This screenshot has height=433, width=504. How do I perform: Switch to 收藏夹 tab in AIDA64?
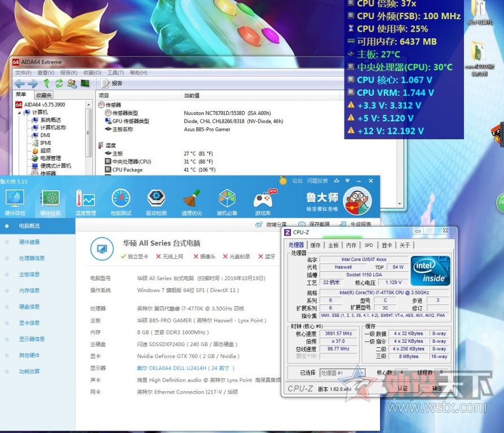click(44, 95)
